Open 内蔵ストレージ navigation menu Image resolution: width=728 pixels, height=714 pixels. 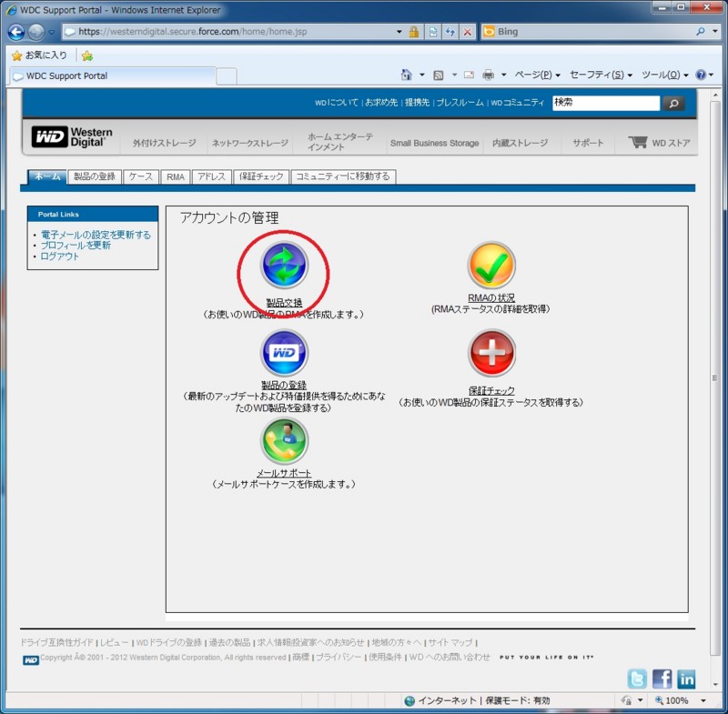[x=520, y=143]
